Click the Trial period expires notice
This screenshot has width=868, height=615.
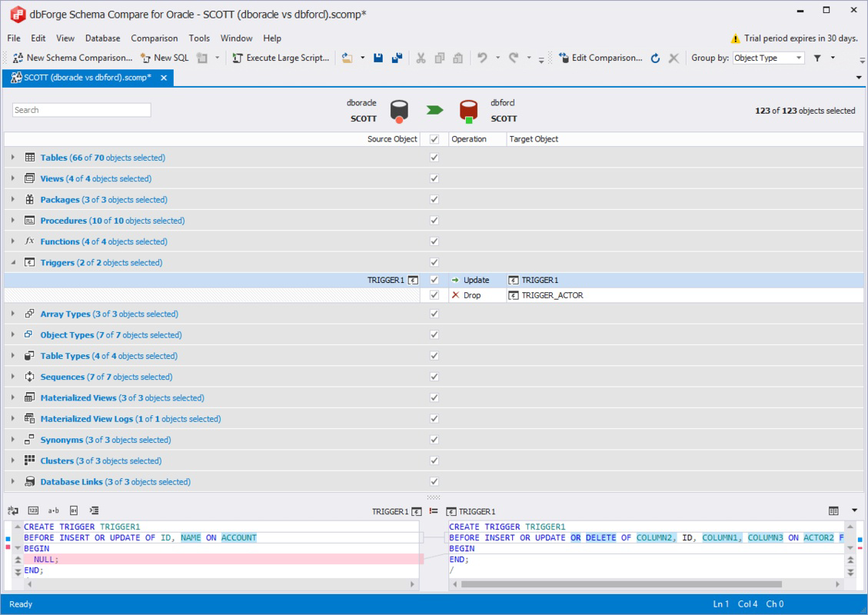[794, 38]
